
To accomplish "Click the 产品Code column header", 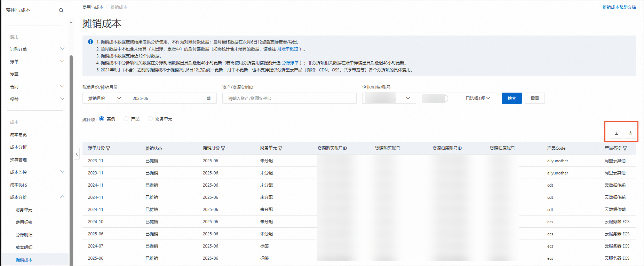I will click(556, 148).
